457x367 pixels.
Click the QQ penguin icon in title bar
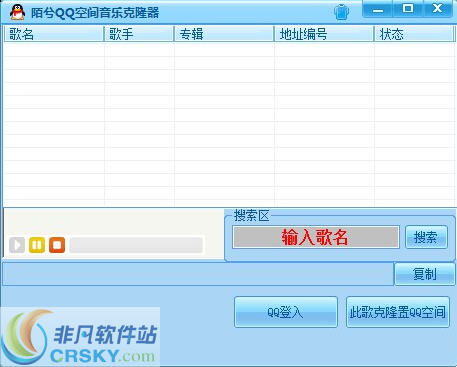coord(17,12)
